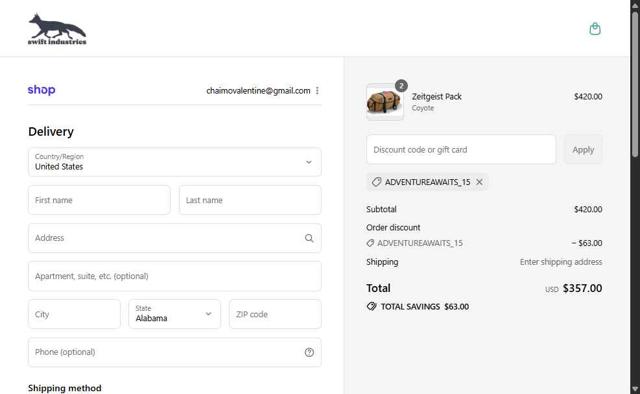Click the scrollbar down arrow
The image size is (640, 394).
point(635,388)
